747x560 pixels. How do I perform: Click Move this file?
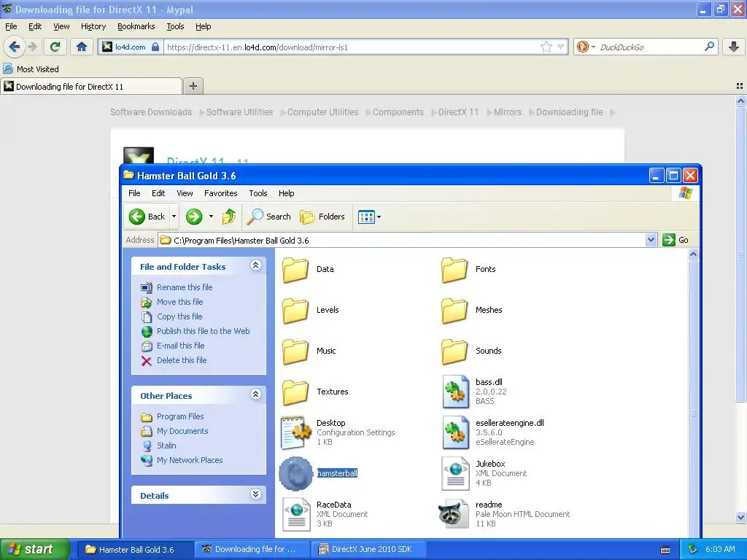point(179,302)
